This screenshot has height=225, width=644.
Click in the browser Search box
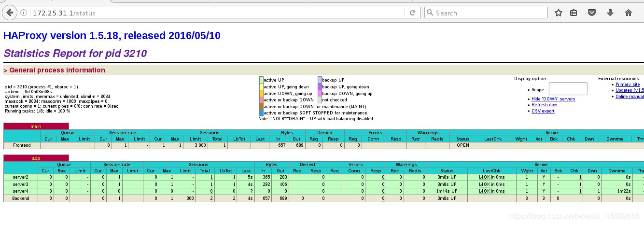point(487,13)
